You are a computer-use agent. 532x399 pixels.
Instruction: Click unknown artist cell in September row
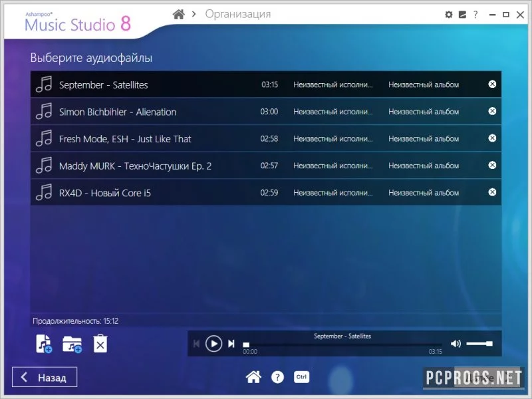click(333, 84)
